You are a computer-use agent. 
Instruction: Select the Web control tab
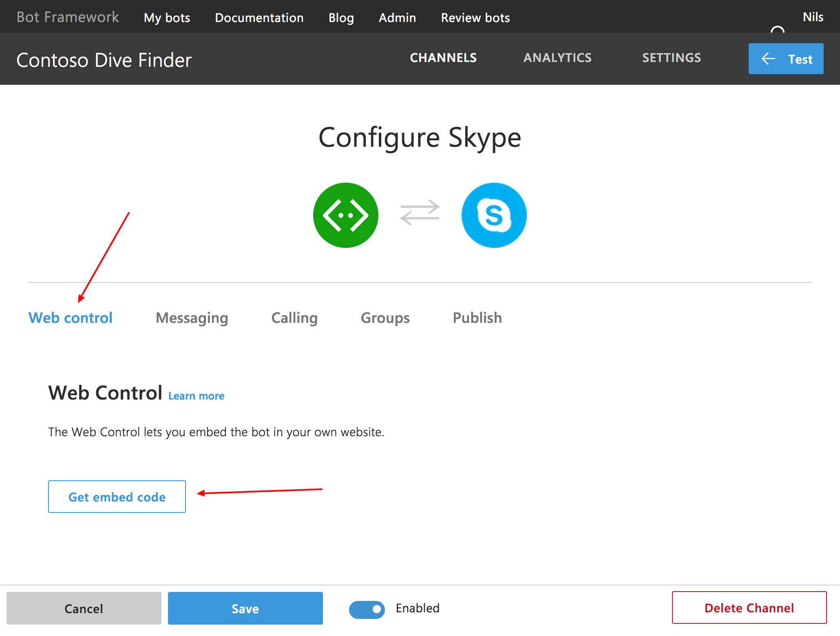(x=71, y=318)
